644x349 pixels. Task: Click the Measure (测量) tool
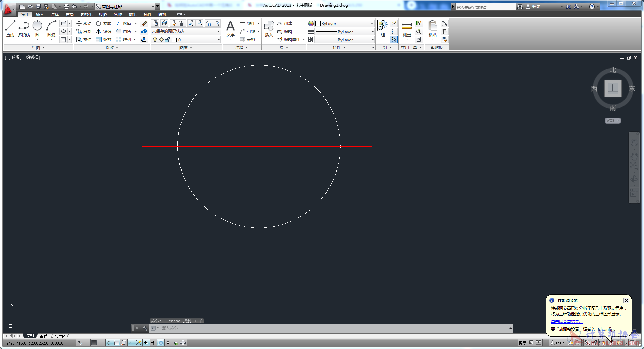pos(407,29)
